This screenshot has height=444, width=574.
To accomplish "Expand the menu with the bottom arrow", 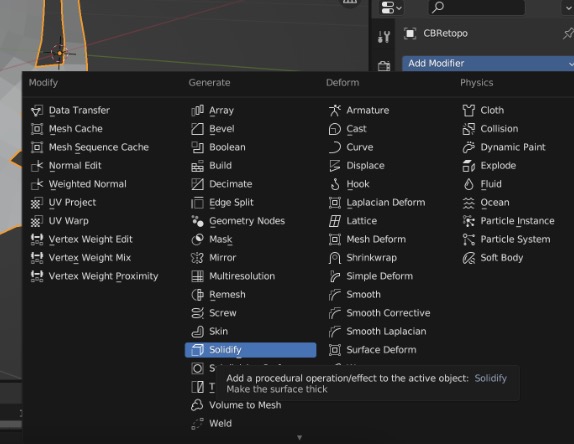I will tap(299, 437).
